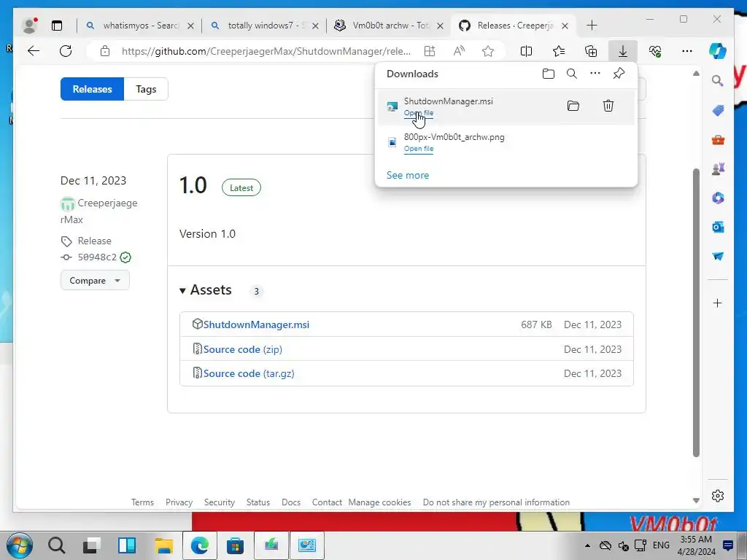The height and width of the screenshot is (560, 747).
Task: Open Edge Settings and more menu
Action: tap(687, 51)
